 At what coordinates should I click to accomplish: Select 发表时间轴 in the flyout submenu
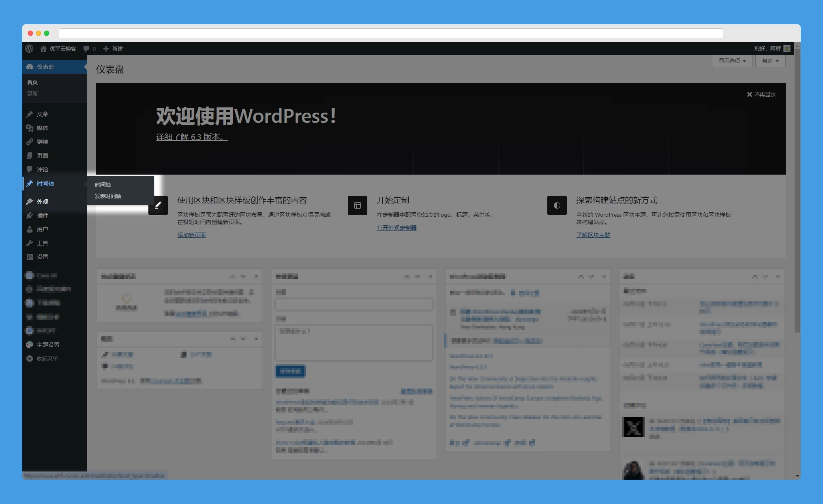coord(108,196)
